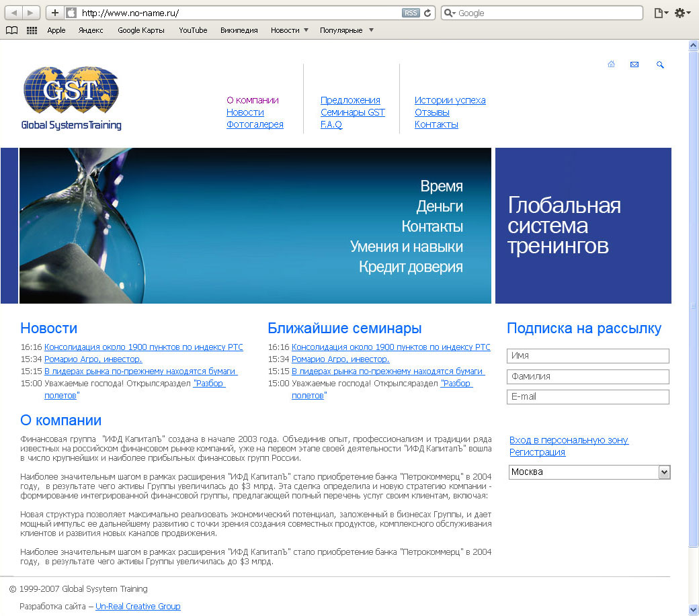Open the Регистрация link
The width and height of the screenshot is (699, 616).
click(537, 452)
